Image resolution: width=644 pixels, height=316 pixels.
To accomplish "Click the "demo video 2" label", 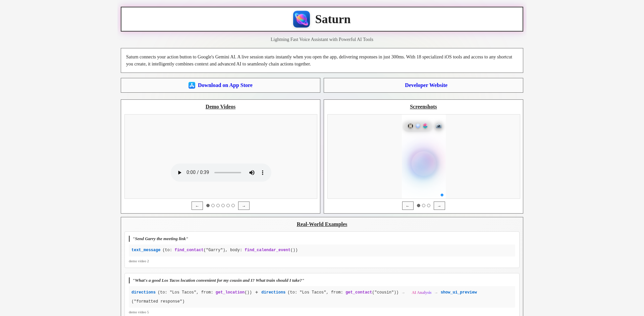I will tap(139, 261).
